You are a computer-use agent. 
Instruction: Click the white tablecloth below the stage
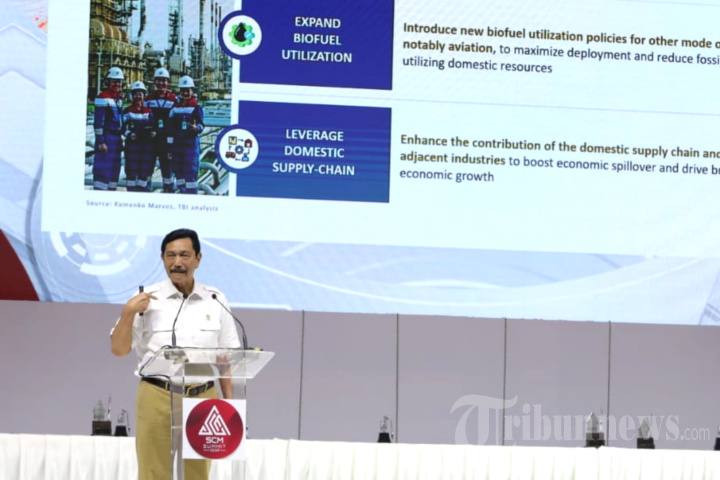(450, 460)
